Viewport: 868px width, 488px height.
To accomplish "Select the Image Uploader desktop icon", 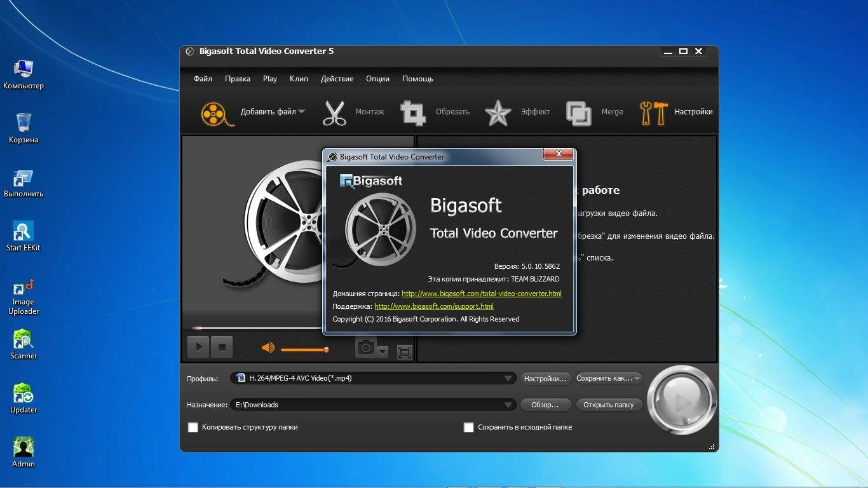I will click(24, 297).
